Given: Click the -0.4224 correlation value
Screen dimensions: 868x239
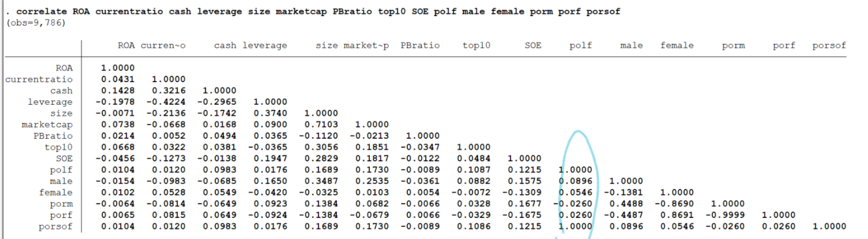Looking at the screenshot, I should tap(166, 102).
